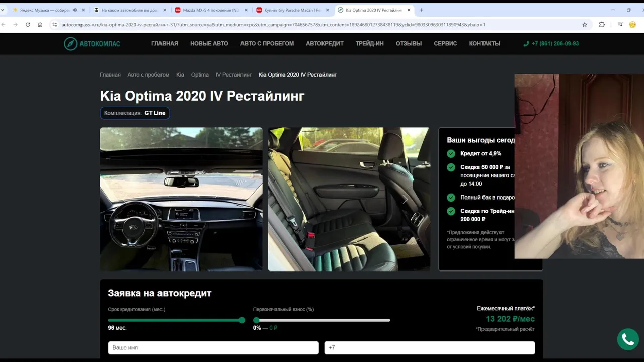The height and width of the screenshot is (362, 644).
Task: Click checkmark beside Скидка по Трейд-ин
Action: 451,211
